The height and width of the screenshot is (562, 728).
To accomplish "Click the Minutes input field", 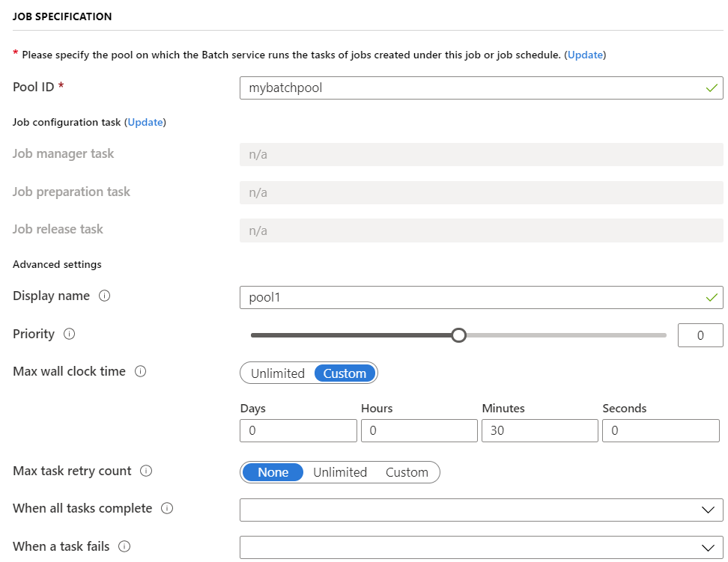I will coord(539,430).
